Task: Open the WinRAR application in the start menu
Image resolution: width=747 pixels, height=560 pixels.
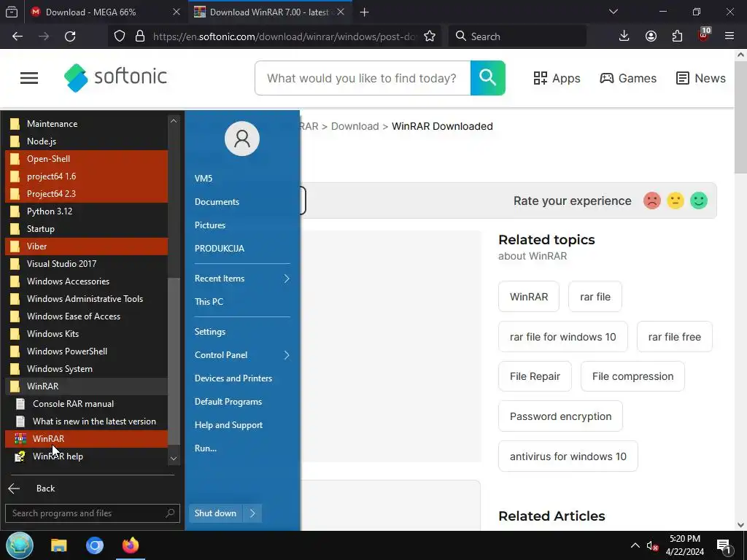Action: pyautogui.click(x=86, y=438)
